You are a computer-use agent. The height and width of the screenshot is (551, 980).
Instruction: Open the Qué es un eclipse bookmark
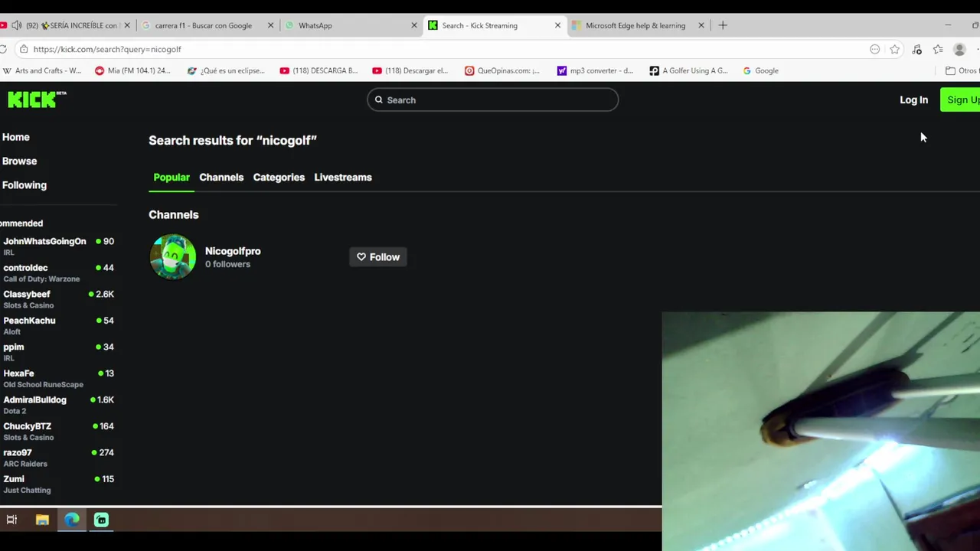click(x=225, y=70)
